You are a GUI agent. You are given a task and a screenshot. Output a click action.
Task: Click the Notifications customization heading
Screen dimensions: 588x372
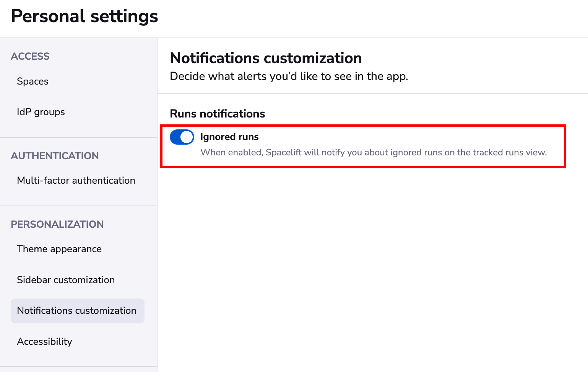pyautogui.click(x=266, y=58)
